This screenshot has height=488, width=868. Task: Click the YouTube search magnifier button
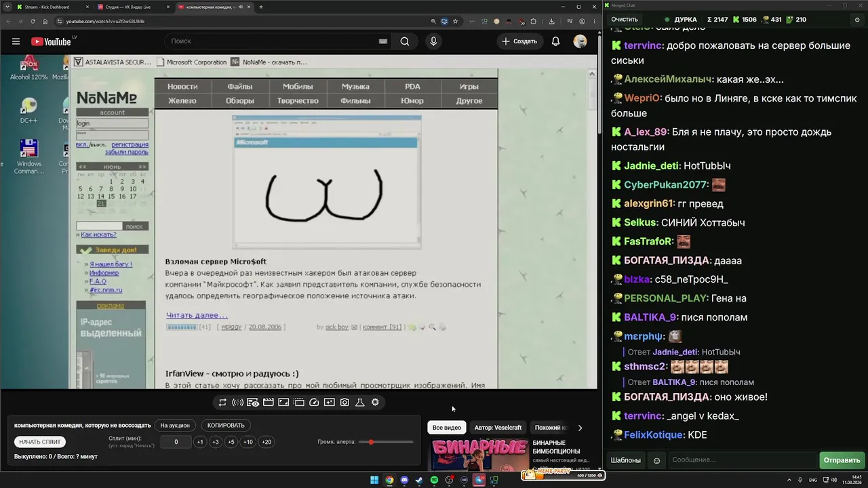[405, 41]
